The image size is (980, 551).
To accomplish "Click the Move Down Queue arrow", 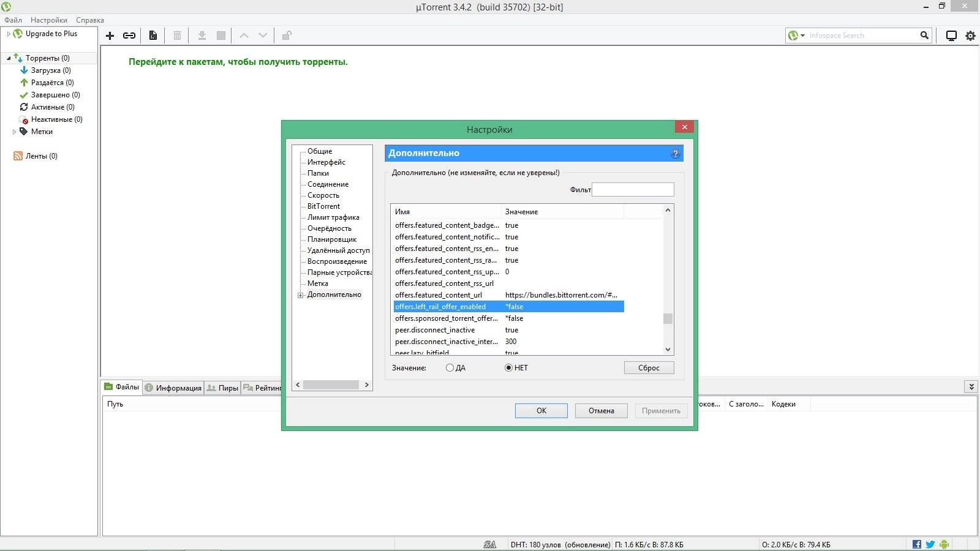I will pyautogui.click(x=263, y=36).
